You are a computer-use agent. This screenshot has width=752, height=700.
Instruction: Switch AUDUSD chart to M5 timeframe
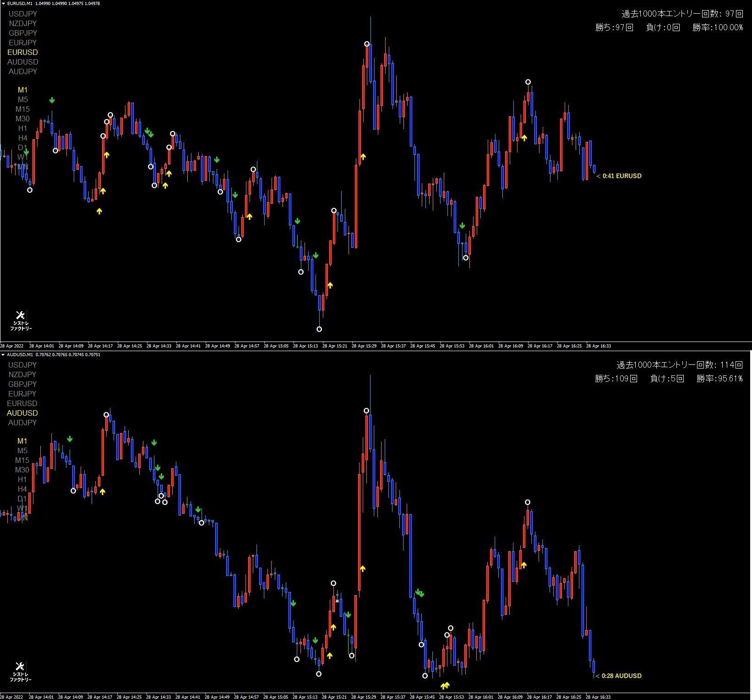point(22,450)
